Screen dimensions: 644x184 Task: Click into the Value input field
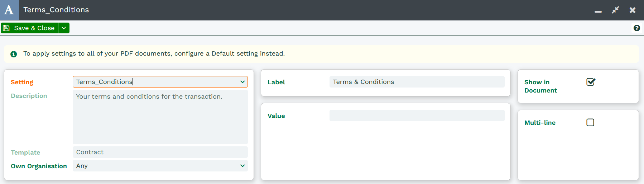click(x=417, y=115)
